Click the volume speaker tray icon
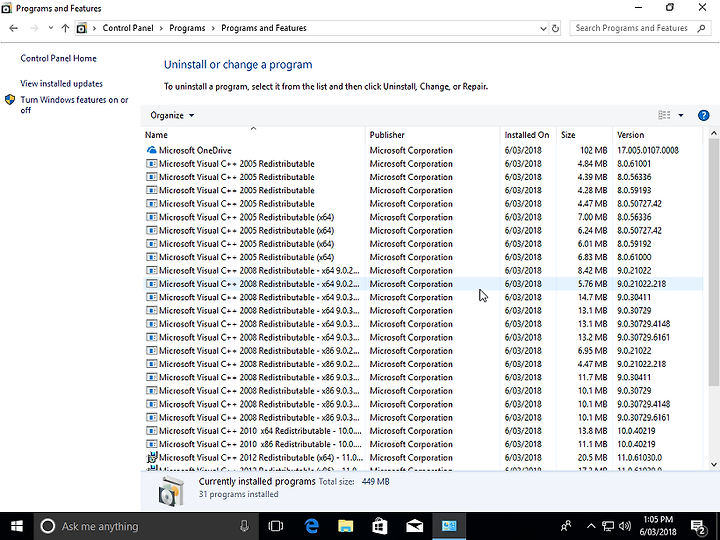720x540 pixels. [624, 526]
